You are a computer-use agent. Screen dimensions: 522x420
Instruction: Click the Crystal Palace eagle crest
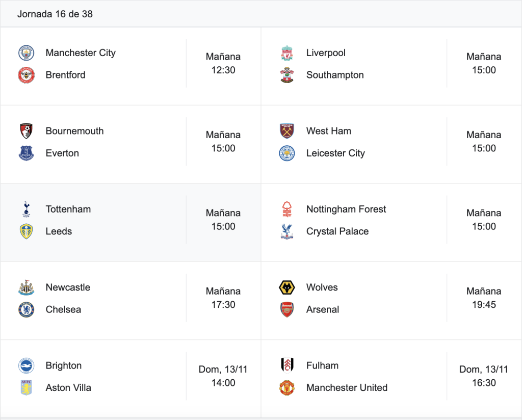pyautogui.click(x=286, y=231)
